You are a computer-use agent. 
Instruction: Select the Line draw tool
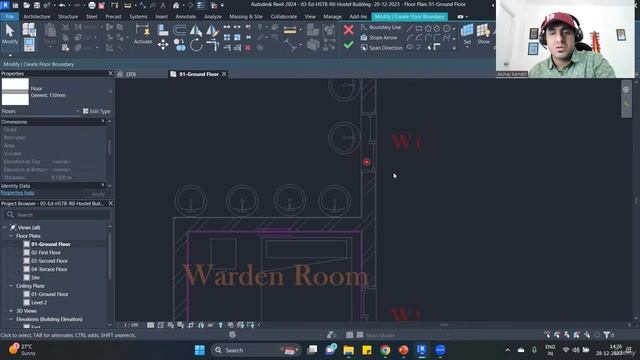410,28
